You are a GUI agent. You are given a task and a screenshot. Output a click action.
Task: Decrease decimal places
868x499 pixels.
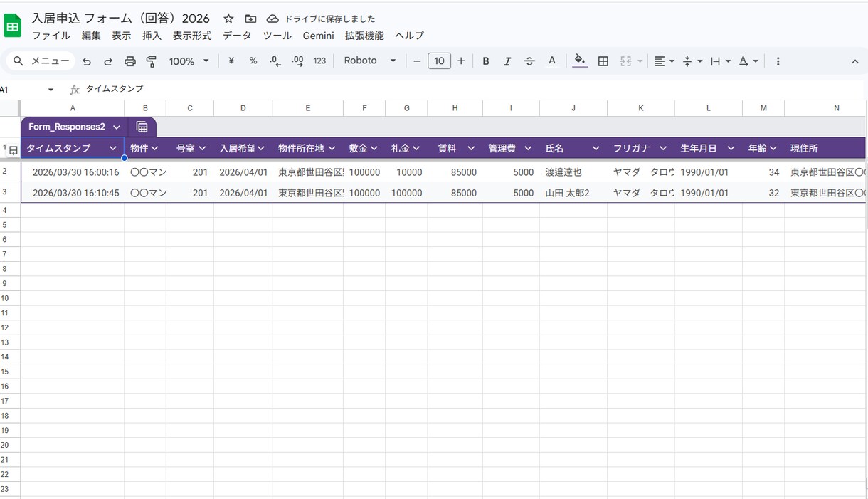(275, 61)
